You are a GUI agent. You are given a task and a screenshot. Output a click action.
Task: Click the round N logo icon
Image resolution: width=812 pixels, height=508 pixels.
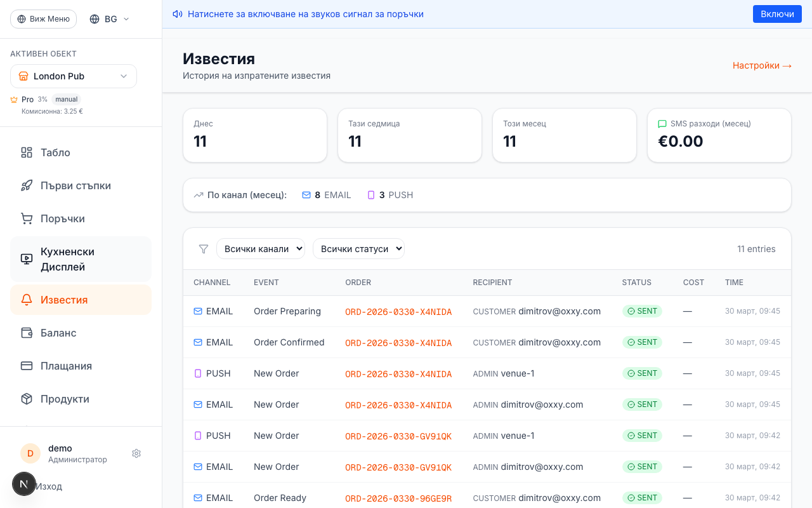[x=24, y=485]
